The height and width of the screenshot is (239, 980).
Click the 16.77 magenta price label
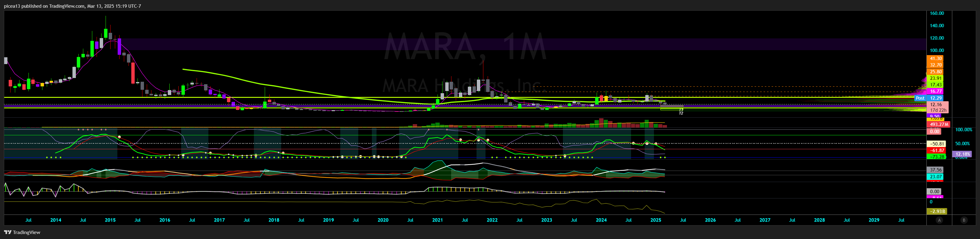(936, 91)
